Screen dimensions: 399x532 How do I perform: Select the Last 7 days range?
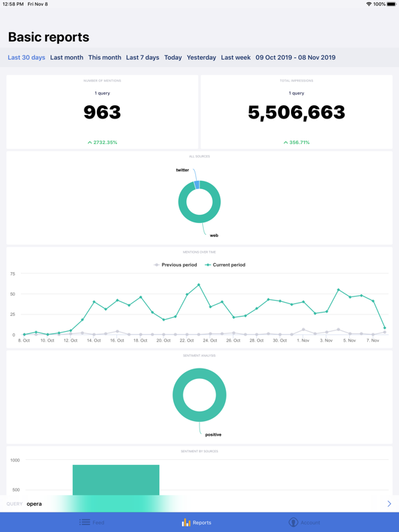143,57
